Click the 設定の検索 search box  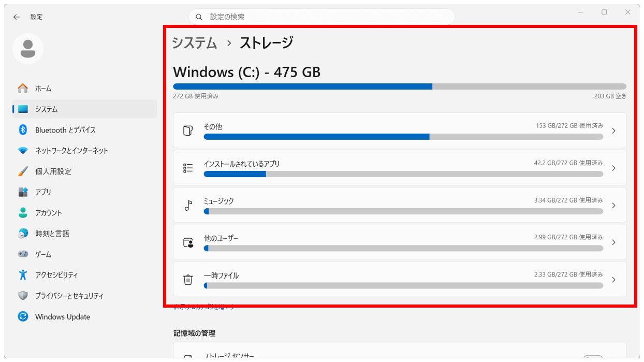pos(321,16)
